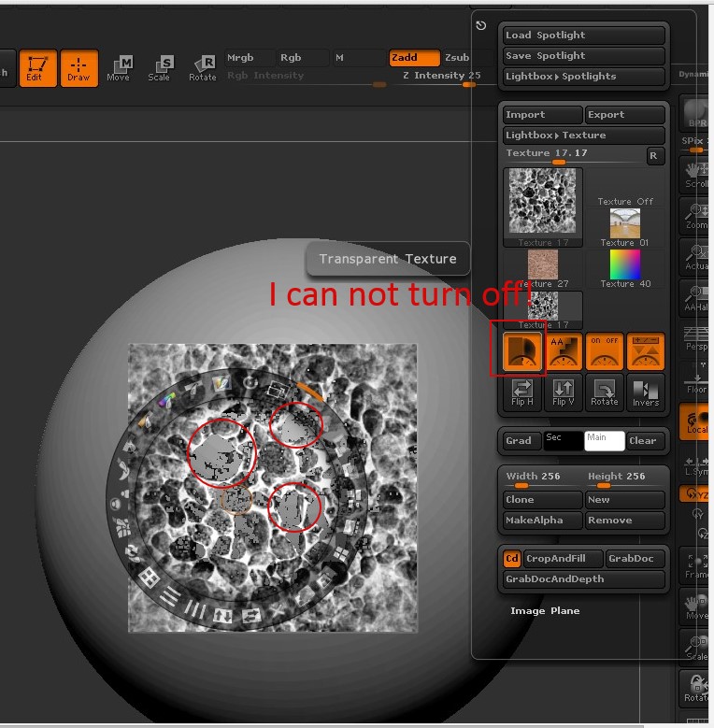714x728 pixels.
Task: Click the Zoom view icon
Action: (696, 216)
